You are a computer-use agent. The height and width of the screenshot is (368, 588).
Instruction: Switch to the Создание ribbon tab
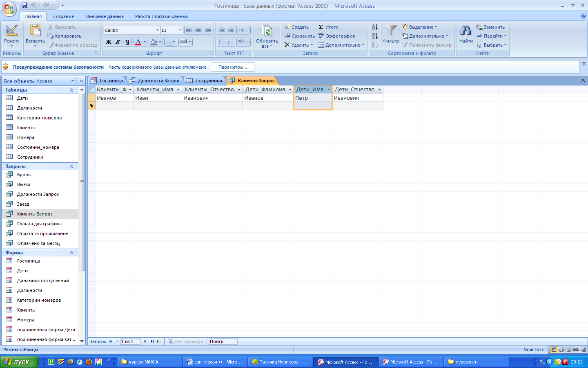pyautogui.click(x=63, y=16)
